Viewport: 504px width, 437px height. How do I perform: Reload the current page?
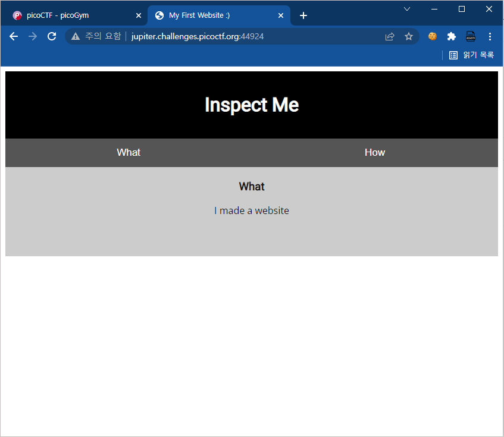pos(52,36)
